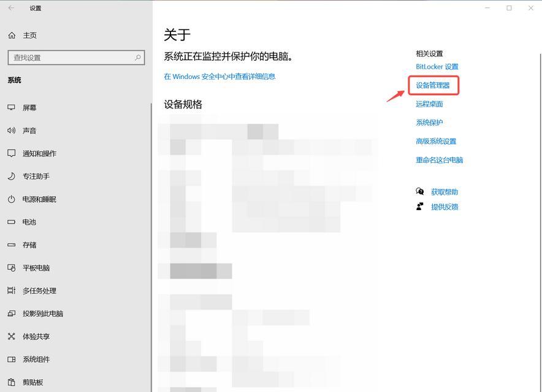
Task: Click the home icon beside 主页
Action: pyautogui.click(x=12, y=36)
